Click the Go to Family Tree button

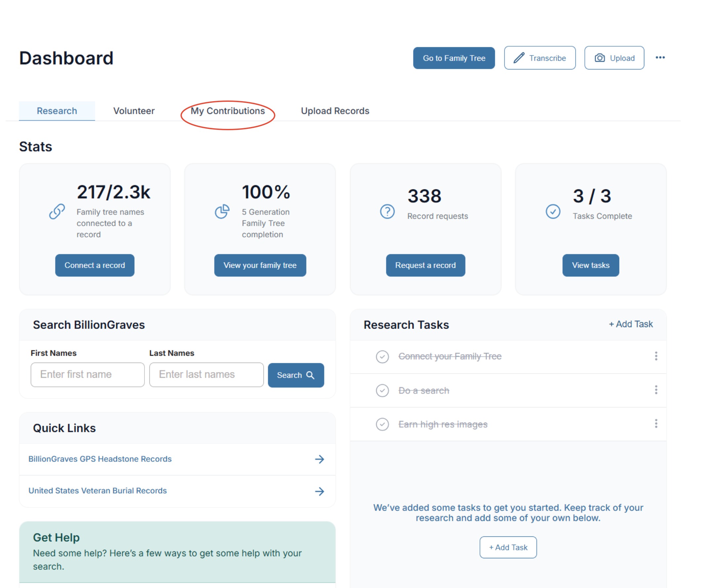pyautogui.click(x=454, y=58)
